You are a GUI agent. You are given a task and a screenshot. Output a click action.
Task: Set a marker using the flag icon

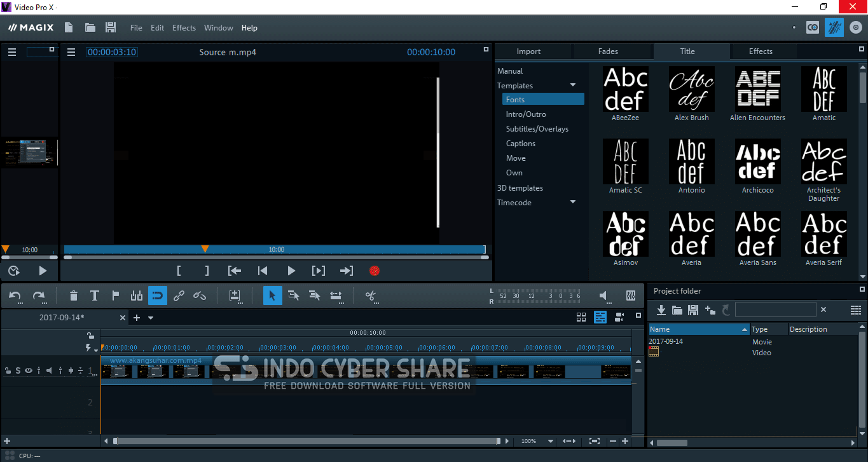116,296
